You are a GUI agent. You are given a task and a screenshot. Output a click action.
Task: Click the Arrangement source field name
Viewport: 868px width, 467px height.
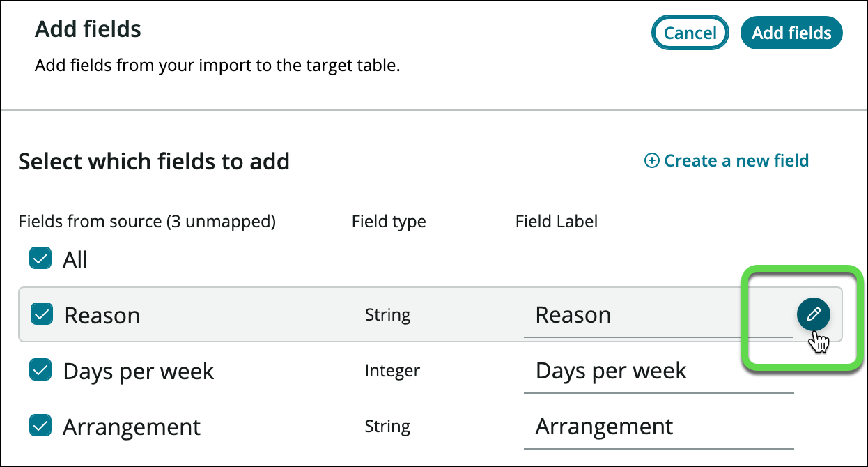click(x=132, y=427)
